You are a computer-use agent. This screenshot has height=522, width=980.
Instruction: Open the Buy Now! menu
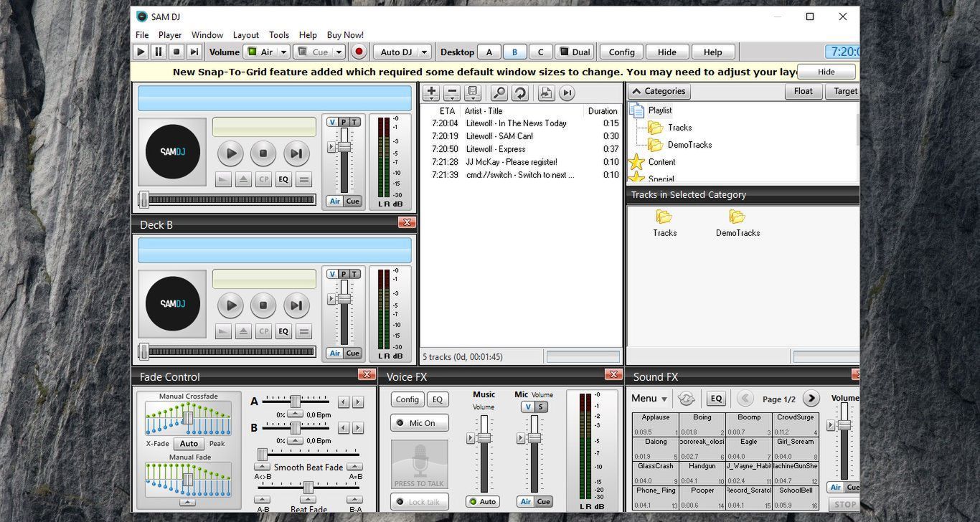(345, 34)
